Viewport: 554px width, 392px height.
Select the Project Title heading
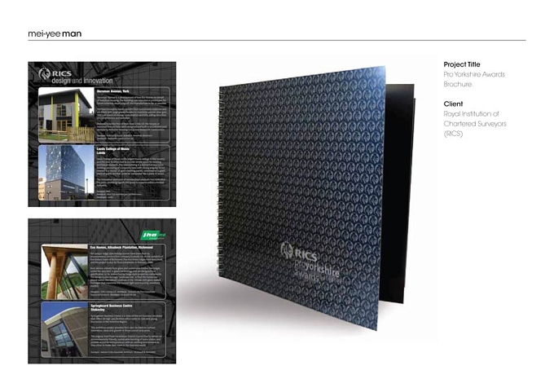[x=462, y=64]
